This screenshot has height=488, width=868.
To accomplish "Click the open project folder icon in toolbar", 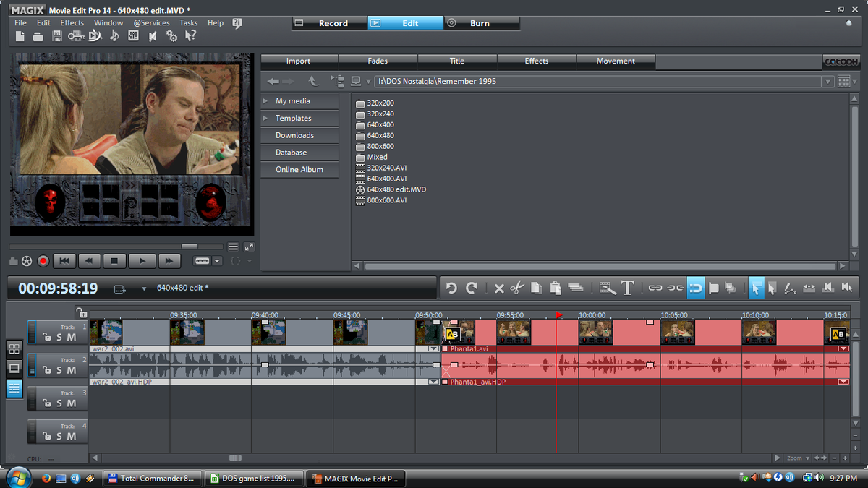I will pos(38,36).
